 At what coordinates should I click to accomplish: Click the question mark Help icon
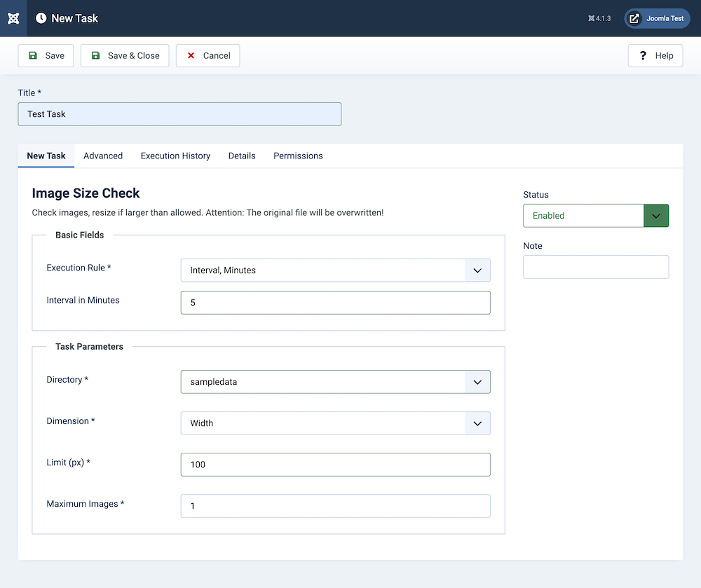[x=643, y=55]
